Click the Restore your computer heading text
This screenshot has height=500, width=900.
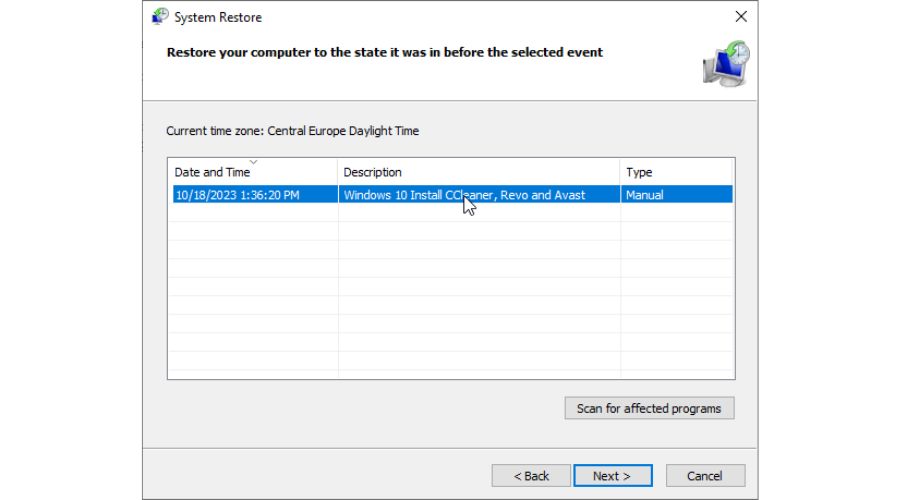click(384, 52)
